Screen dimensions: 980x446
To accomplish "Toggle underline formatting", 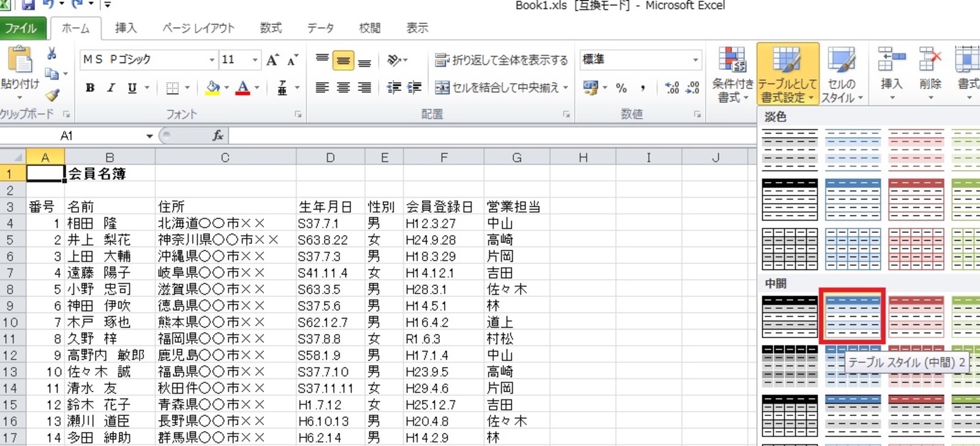I will click(x=132, y=88).
